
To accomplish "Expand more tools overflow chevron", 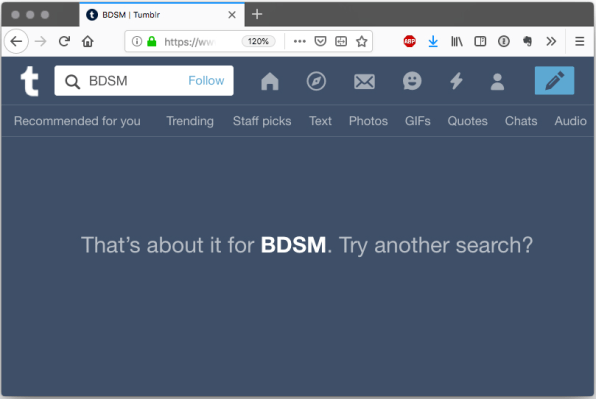I will (x=551, y=41).
